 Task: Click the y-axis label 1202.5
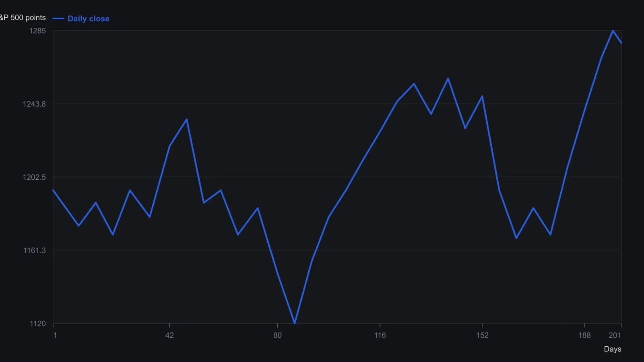point(34,177)
